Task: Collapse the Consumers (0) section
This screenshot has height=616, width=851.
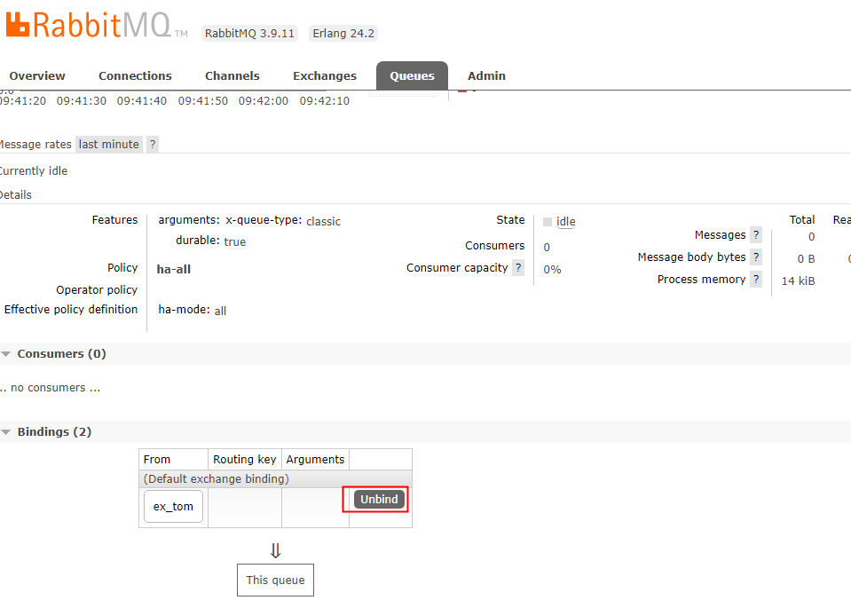Action: point(61,354)
